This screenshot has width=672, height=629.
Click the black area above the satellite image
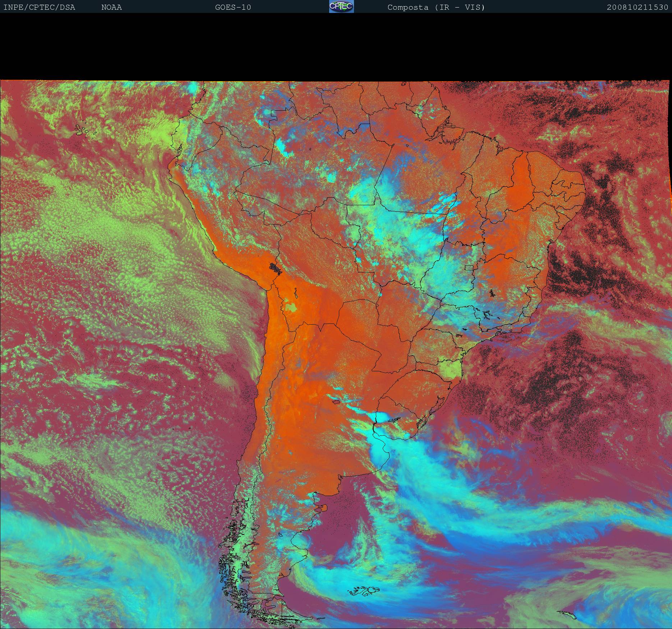[336, 47]
